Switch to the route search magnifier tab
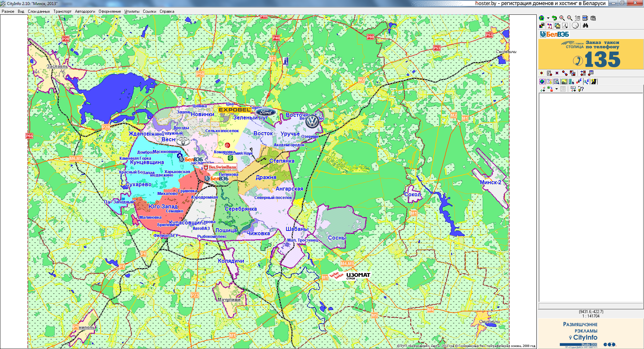 coord(586,82)
